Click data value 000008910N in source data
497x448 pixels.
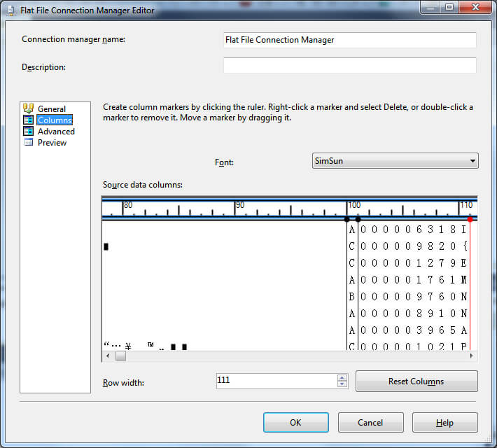414,314
